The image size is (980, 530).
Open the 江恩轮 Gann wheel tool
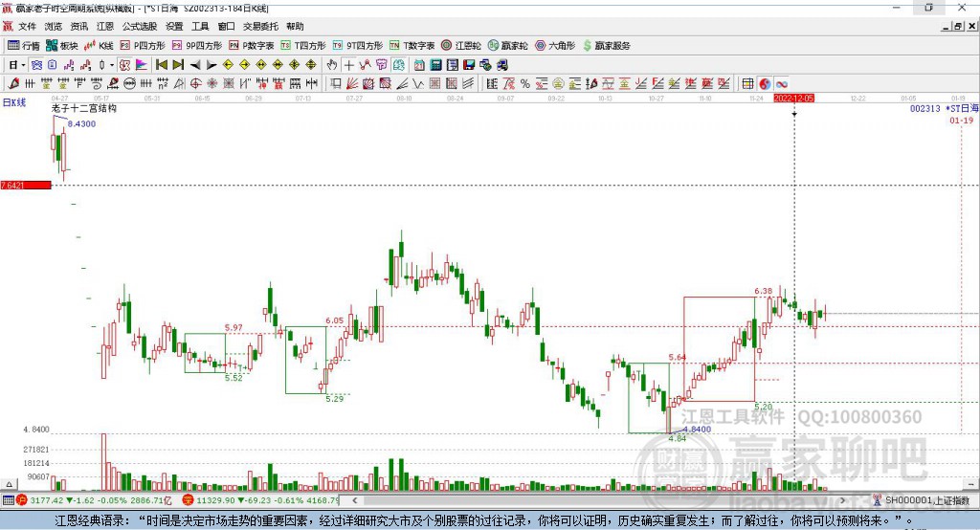pos(460,45)
